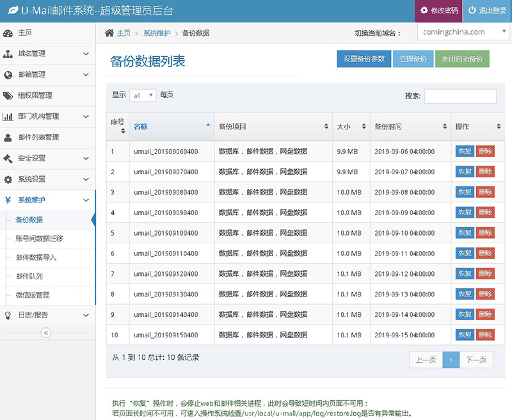Click the 退出登录 button
The image size is (512, 420).
(487, 11)
